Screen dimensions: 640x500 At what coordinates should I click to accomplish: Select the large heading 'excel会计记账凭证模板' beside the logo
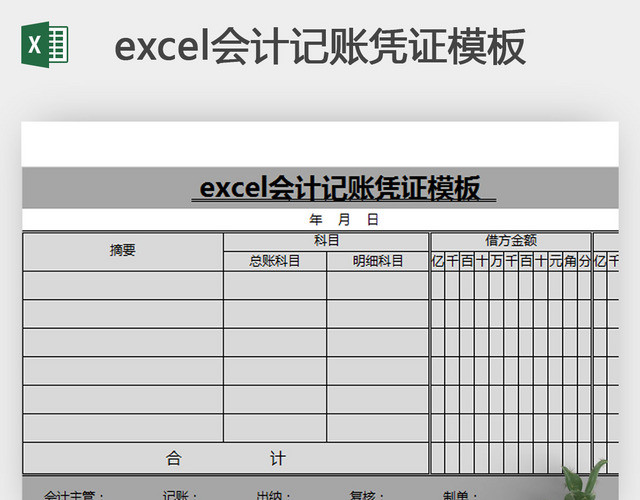[320, 47]
